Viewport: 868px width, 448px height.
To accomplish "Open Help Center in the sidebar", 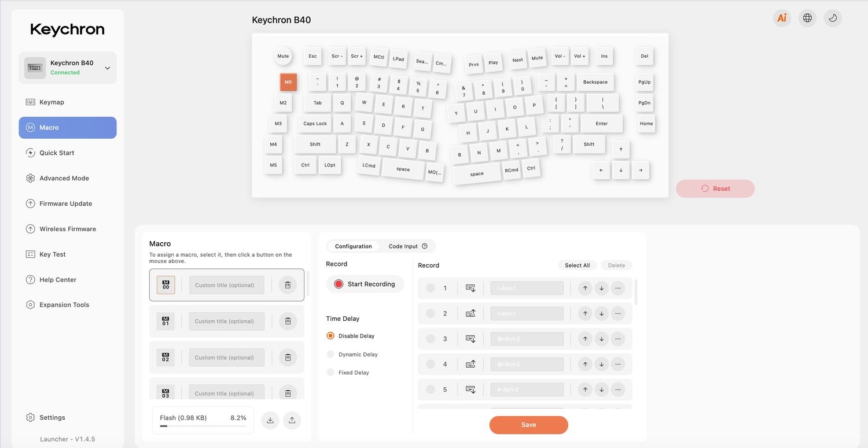I will [x=68, y=280].
